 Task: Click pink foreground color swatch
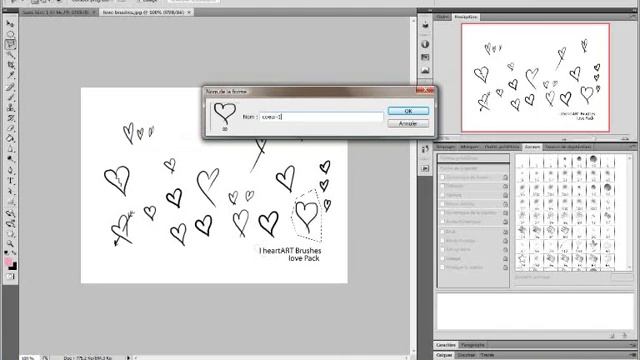[8, 262]
